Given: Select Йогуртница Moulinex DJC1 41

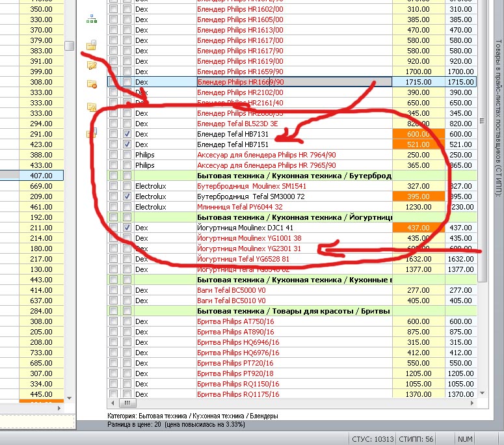Looking at the screenshot, I should [245, 228].
